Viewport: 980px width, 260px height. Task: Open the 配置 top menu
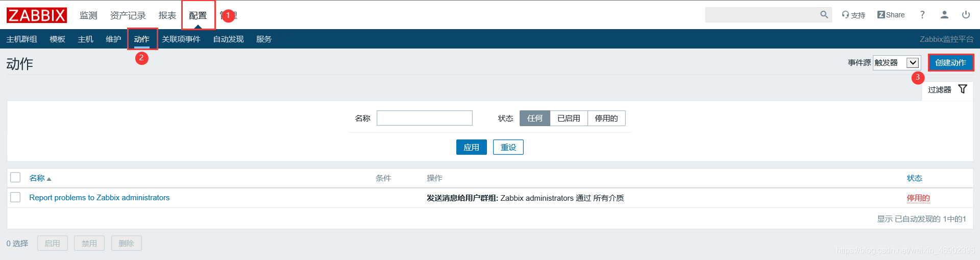tap(198, 15)
